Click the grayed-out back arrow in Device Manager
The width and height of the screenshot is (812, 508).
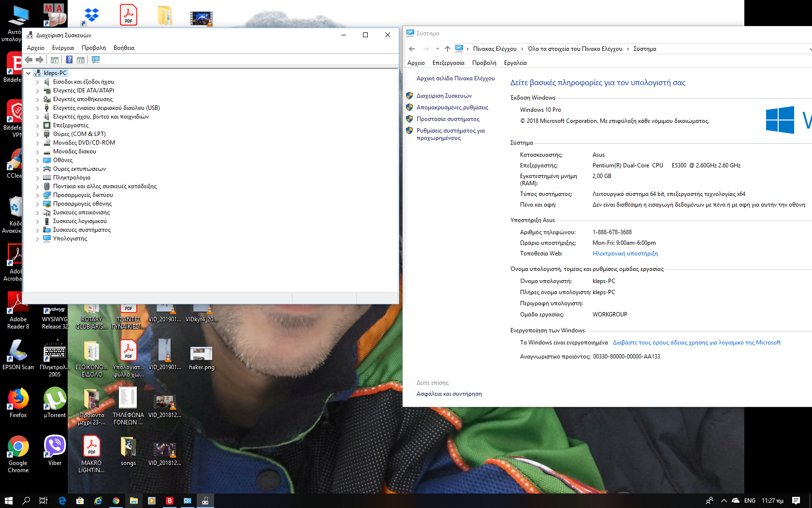tap(29, 60)
